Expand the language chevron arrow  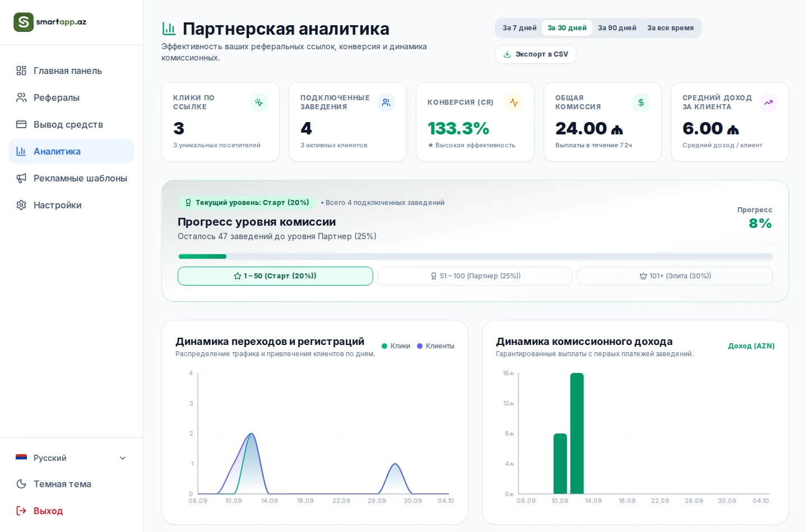click(123, 458)
